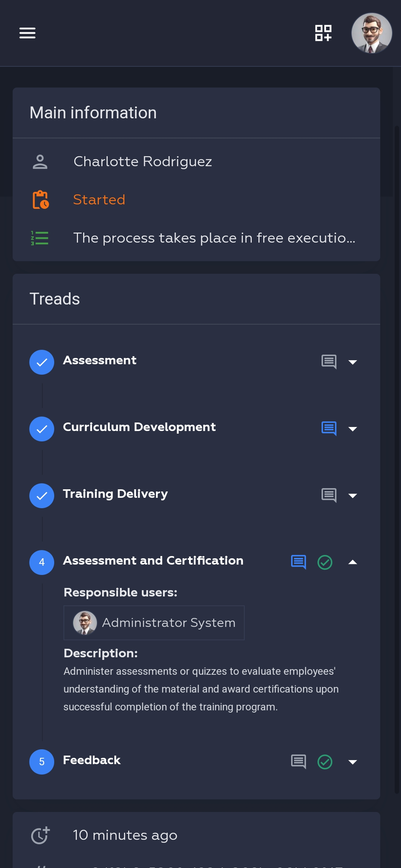Open comments for Curriculum Development
The height and width of the screenshot is (868, 401).
[329, 428]
